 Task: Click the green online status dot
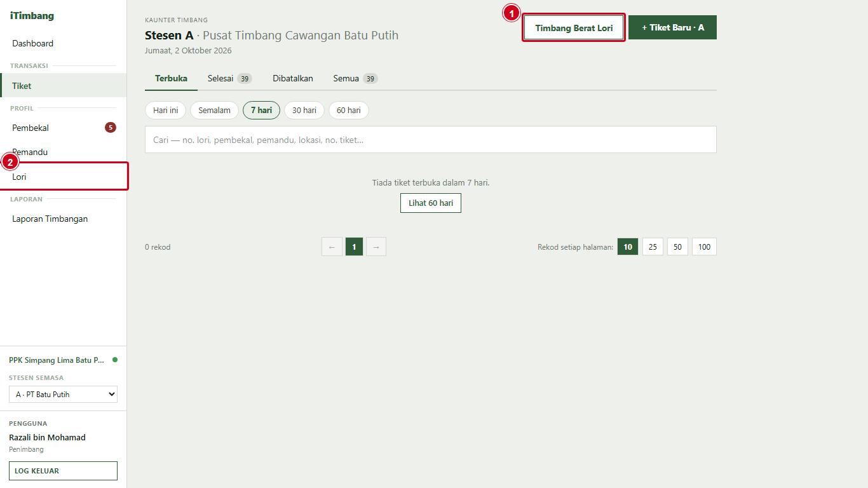[115, 360]
